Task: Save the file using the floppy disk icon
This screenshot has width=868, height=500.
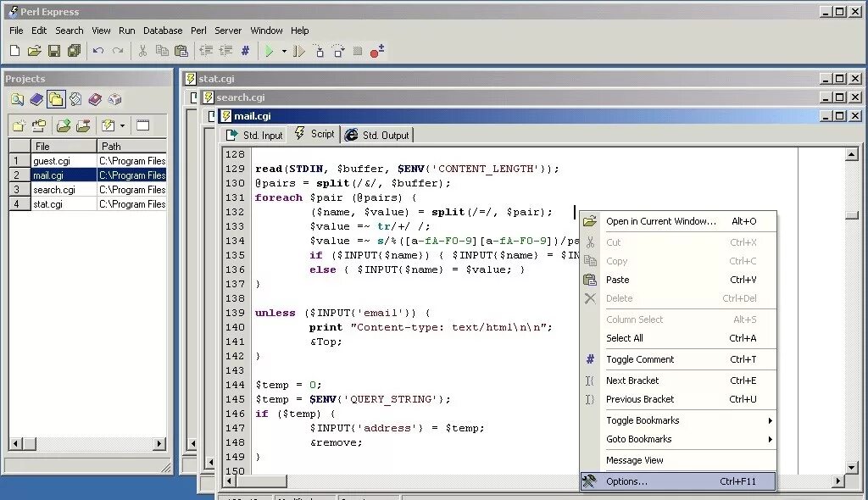Action: click(54, 51)
